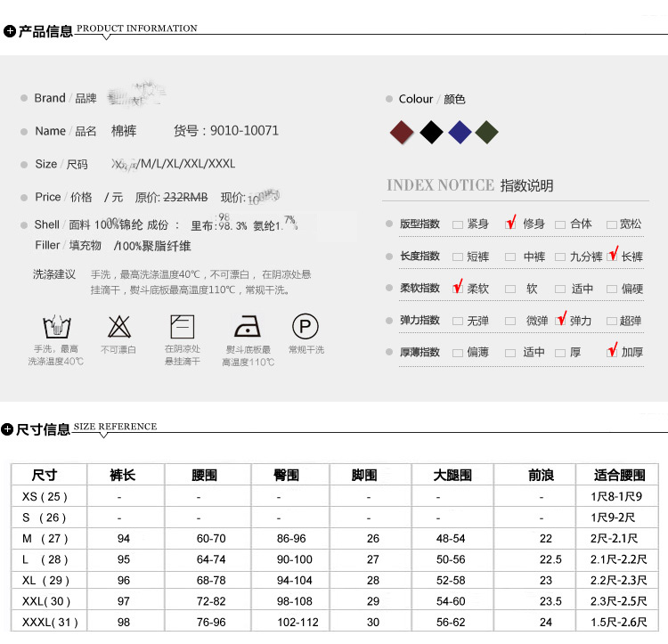Image resolution: width=668 pixels, height=644 pixels.
Task: Click the M ( 27 ) size row label
Action: pos(45,538)
